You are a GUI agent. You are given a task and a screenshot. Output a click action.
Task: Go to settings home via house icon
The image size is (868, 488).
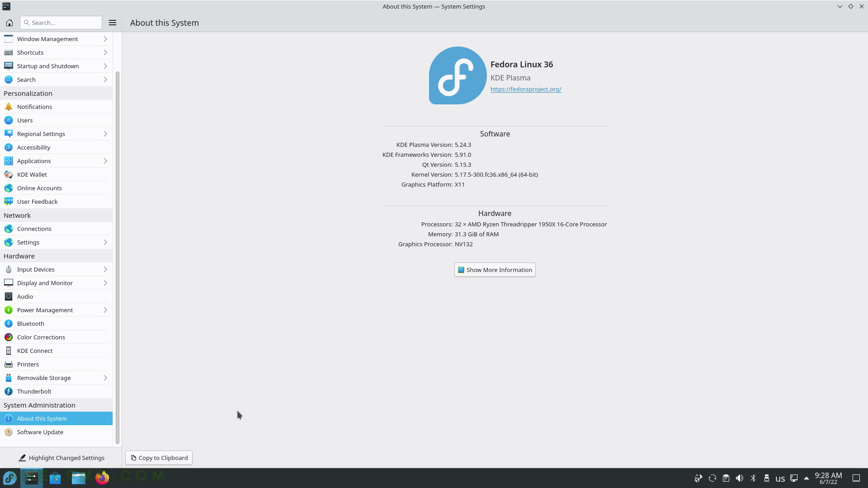click(x=9, y=23)
